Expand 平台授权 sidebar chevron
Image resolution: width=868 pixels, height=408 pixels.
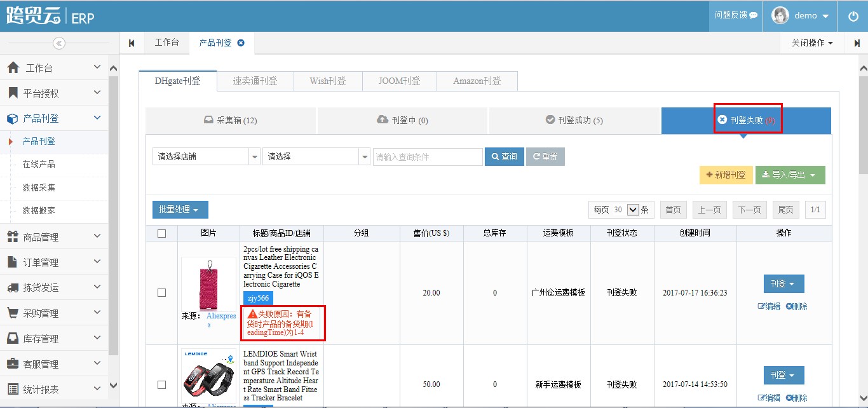point(97,92)
